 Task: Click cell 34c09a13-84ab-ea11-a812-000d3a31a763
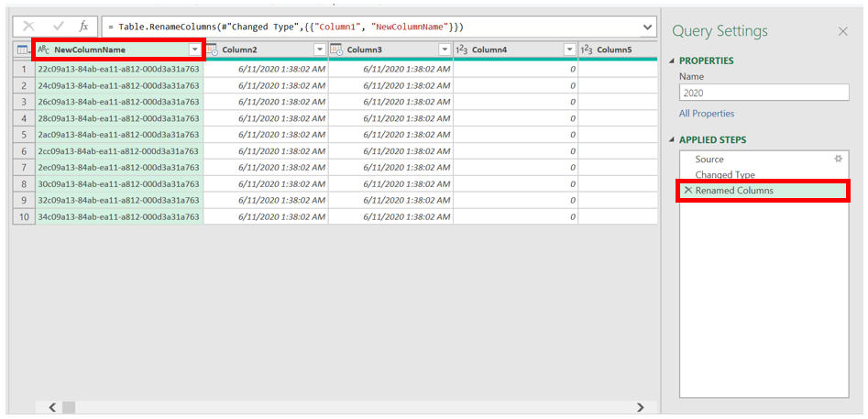point(119,216)
